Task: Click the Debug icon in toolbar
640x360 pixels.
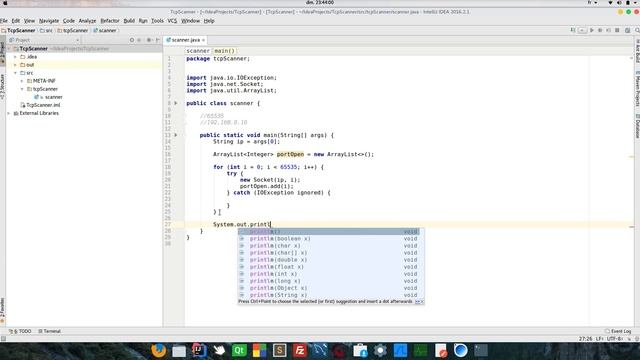Action: click(x=600, y=31)
